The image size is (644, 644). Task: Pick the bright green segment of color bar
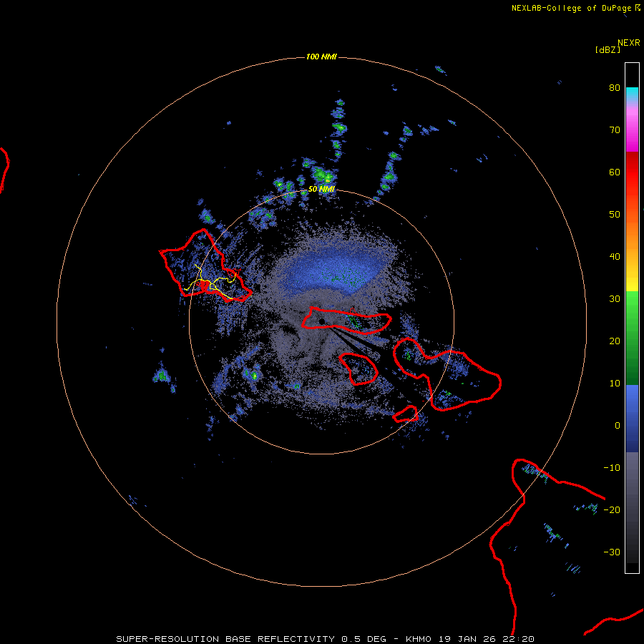click(632, 304)
